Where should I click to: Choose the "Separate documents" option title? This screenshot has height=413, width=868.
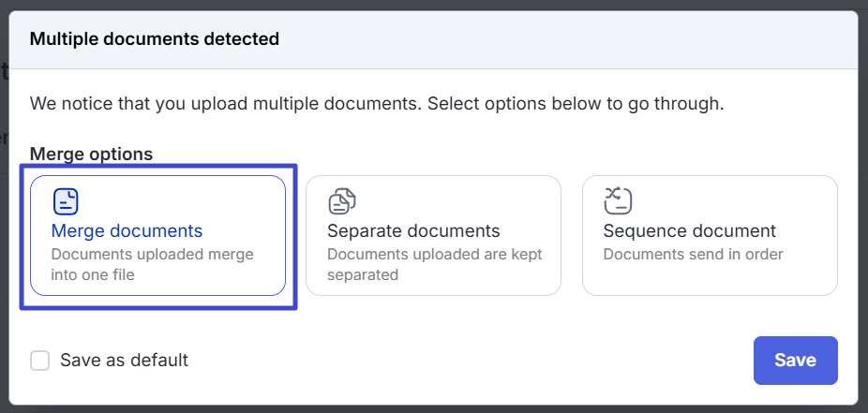(413, 230)
